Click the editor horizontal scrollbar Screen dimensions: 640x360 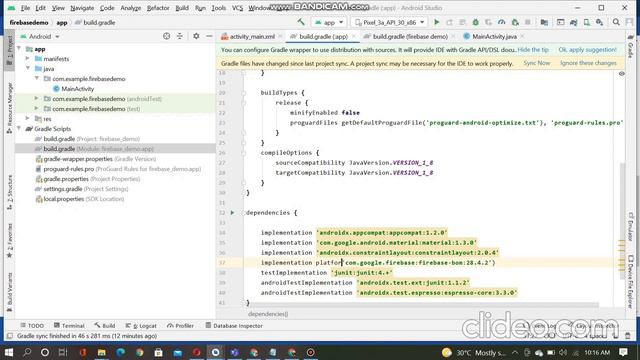424,304
